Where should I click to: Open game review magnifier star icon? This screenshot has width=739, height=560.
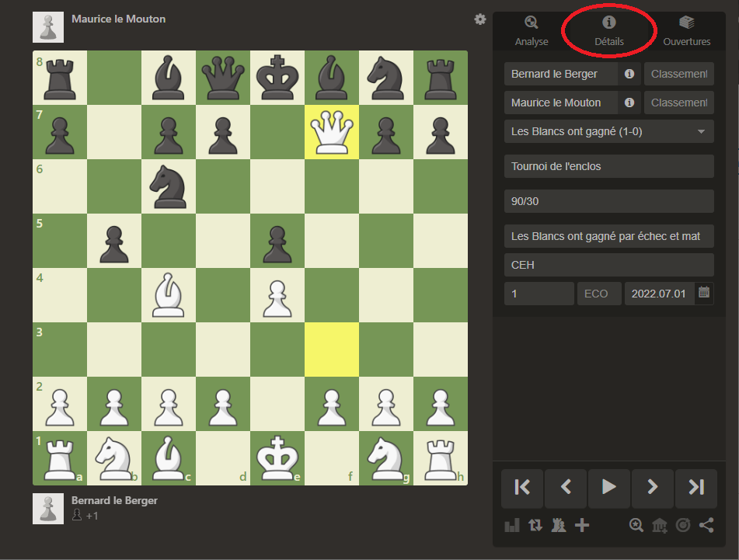(x=636, y=526)
